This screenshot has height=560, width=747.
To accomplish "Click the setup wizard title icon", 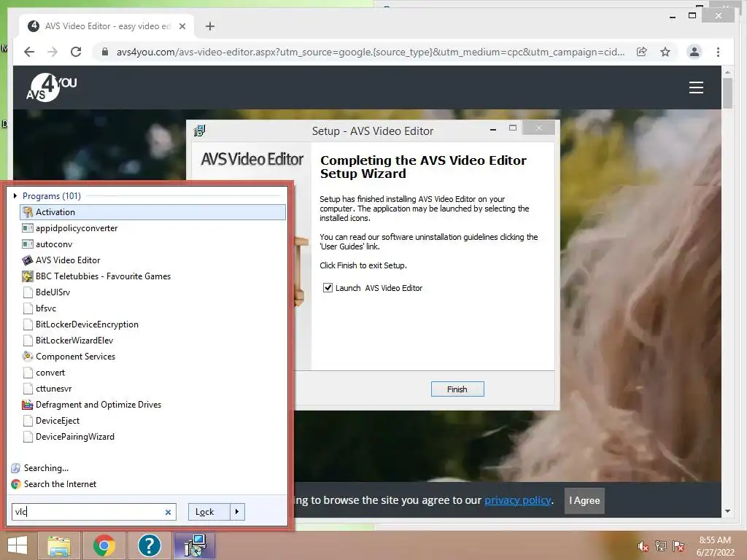I will [200, 131].
